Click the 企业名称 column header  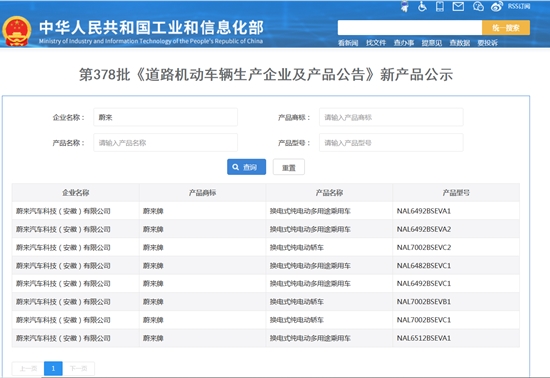75,193
